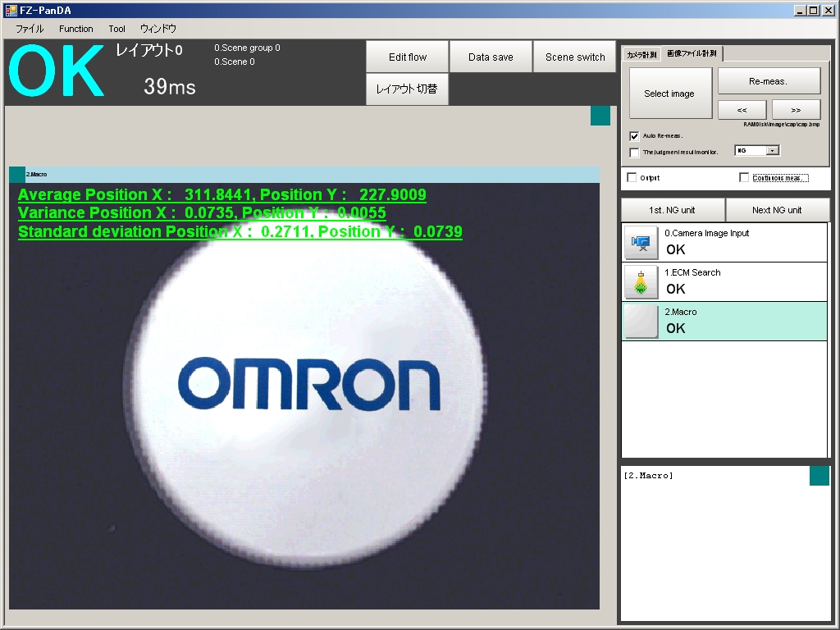Click the 0.Scene group 0 label

coord(247,48)
